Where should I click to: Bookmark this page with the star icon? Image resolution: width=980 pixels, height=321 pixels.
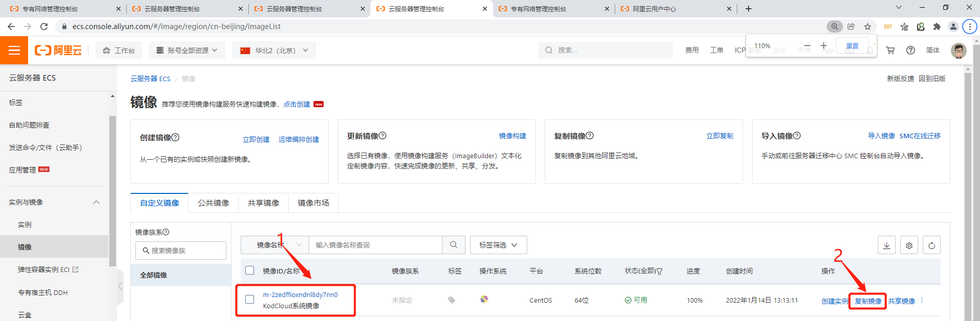(x=868, y=27)
